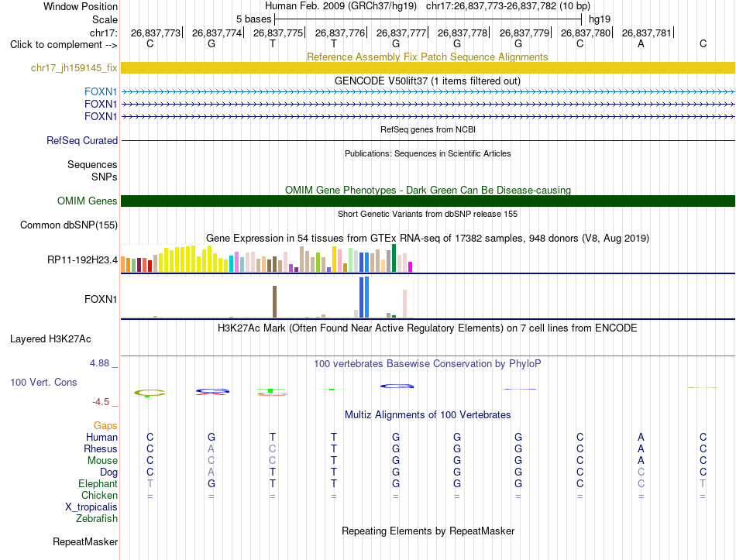Screen dimensions: 736x560
Task: Open RP11-192H23.4 GTEx expression bar chart
Action: [267, 258]
